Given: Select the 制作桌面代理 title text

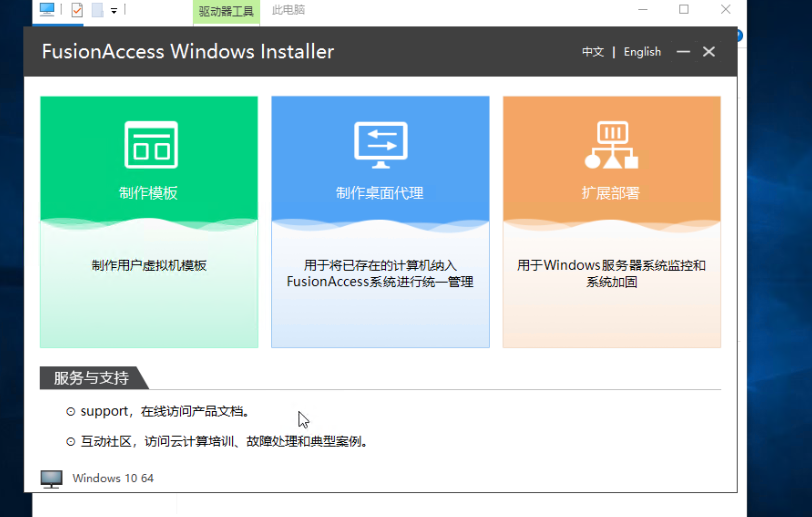Looking at the screenshot, I should [380, 193].
